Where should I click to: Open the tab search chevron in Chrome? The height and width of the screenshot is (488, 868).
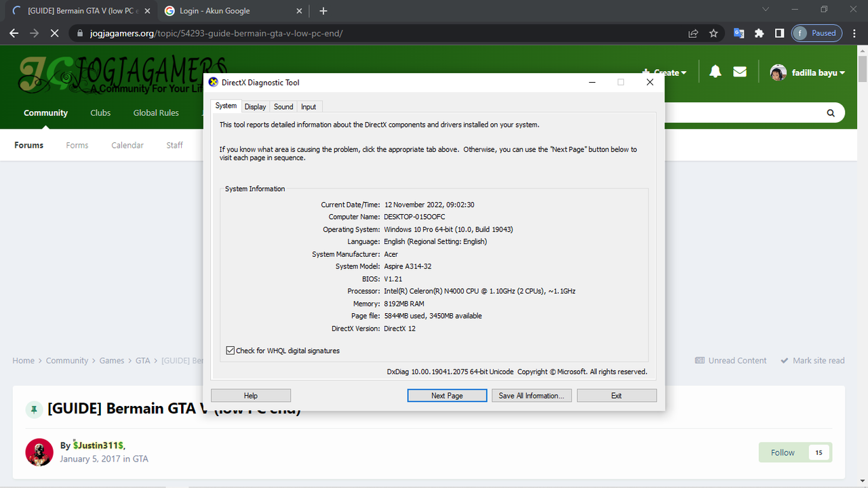766,9
